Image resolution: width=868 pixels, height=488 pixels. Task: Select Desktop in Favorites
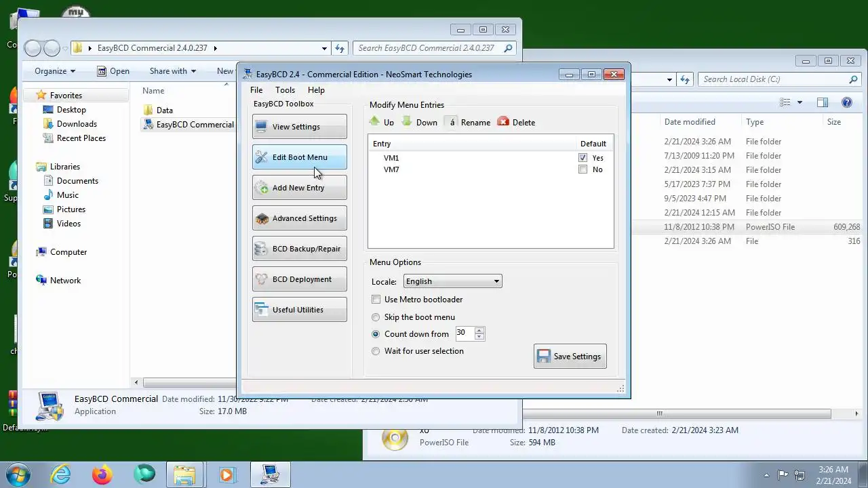point(64,110)
